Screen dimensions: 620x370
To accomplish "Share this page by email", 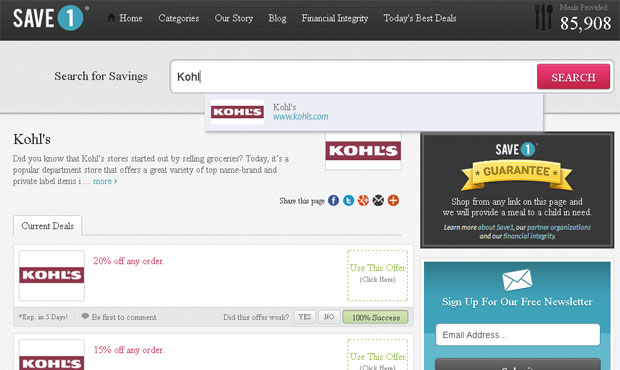I will coord(378,200).
